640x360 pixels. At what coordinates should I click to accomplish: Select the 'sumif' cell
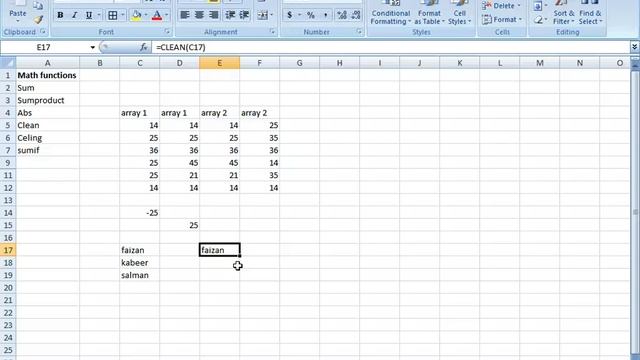click(47, 150)
